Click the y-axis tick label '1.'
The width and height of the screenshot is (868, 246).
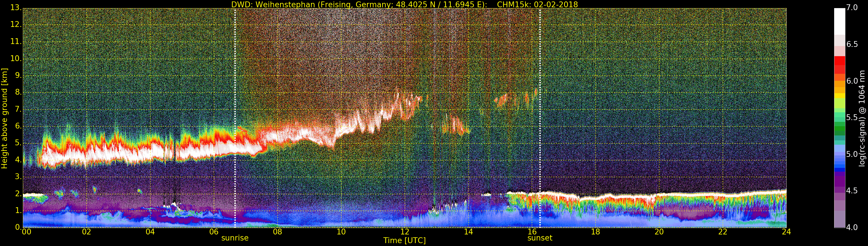(18, 211)
